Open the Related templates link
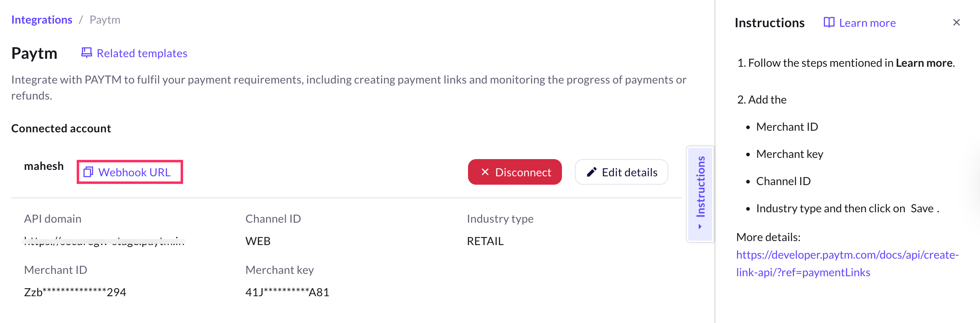Image resolution: width=980 pixels, height=323 pixels. (142, 53)
